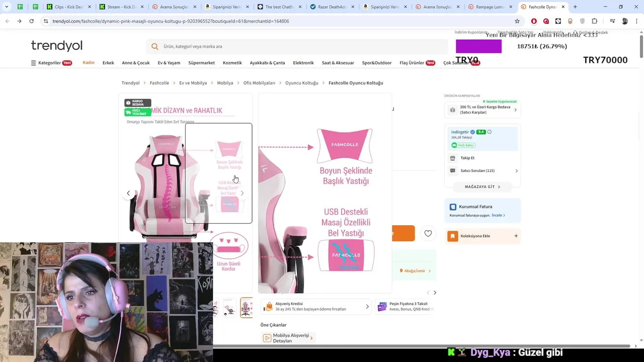
Task: Click the seller info icon next to 9.4
Action: point(490,132)
